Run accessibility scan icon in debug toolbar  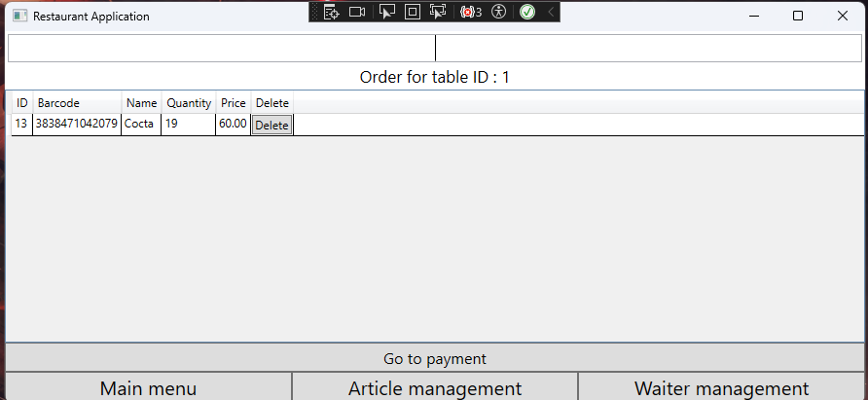(499, 12)
